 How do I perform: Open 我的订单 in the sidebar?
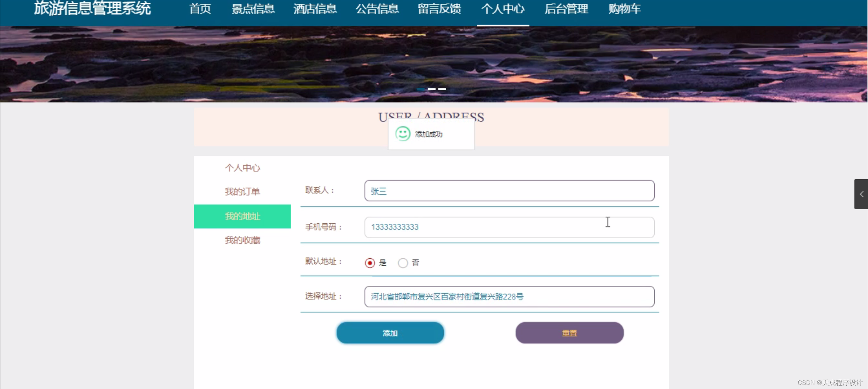click(x=242, y=191)
